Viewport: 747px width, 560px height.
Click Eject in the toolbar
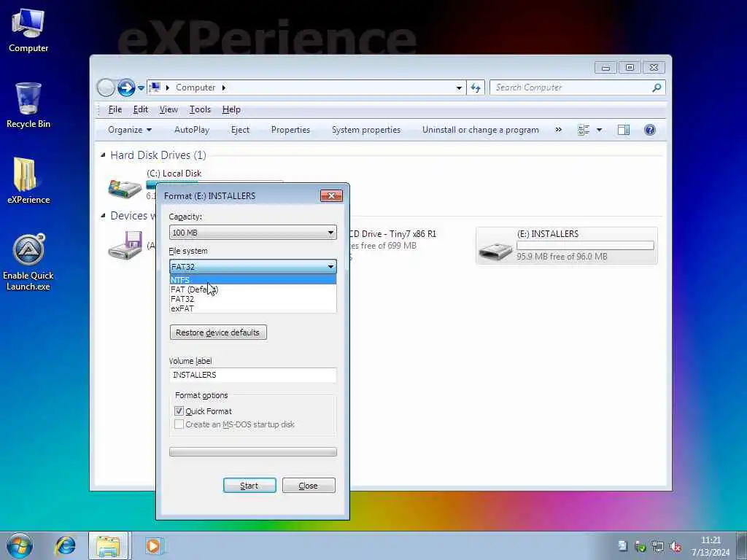coord(240,130)
